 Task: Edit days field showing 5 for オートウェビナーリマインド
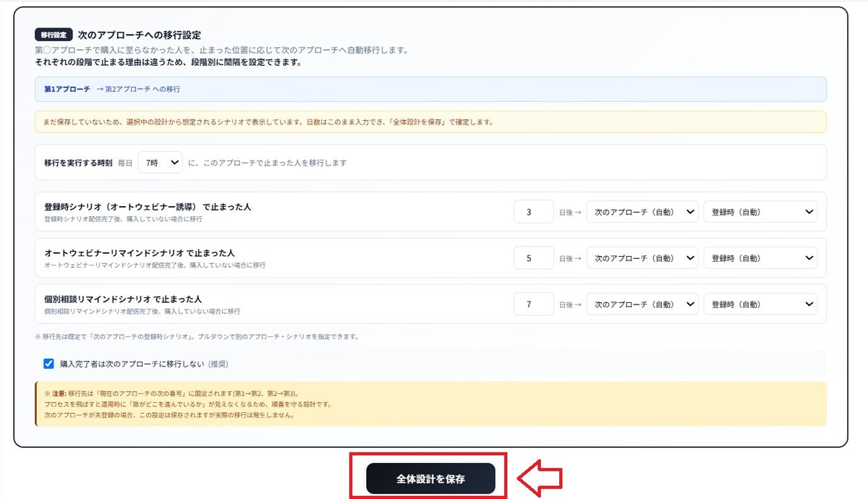pos(534,258)
